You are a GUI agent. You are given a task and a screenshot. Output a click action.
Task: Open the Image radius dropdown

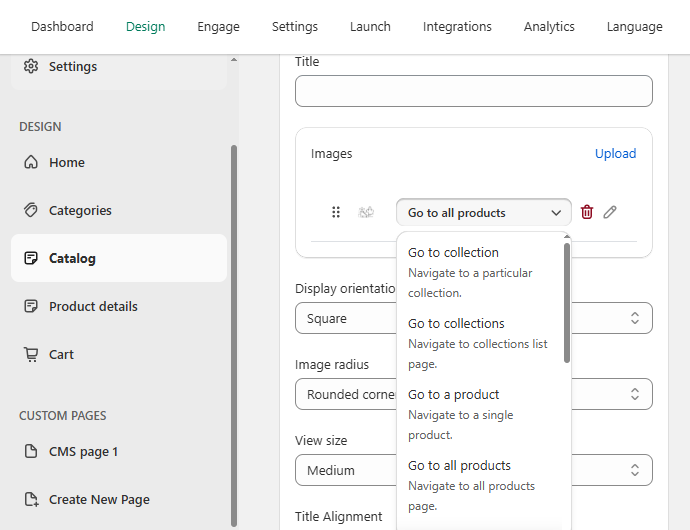[473, 394]
